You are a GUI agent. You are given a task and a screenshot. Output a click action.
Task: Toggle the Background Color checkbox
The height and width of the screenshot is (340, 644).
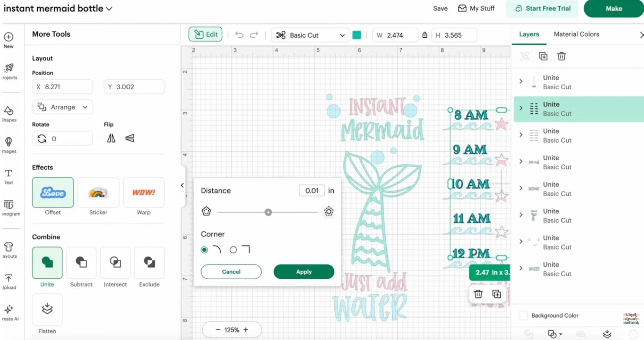click(x=523, y=315)
